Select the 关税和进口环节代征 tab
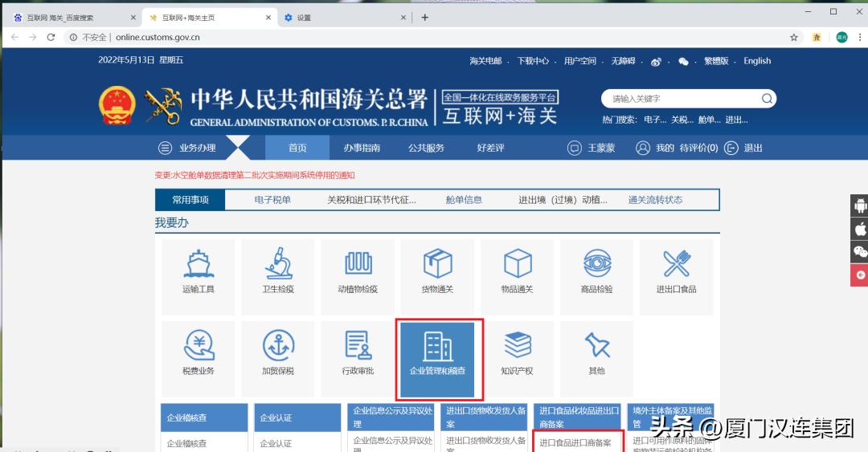Screen dimensions: 868x452 pyautogui.click(x=371, y=200)
